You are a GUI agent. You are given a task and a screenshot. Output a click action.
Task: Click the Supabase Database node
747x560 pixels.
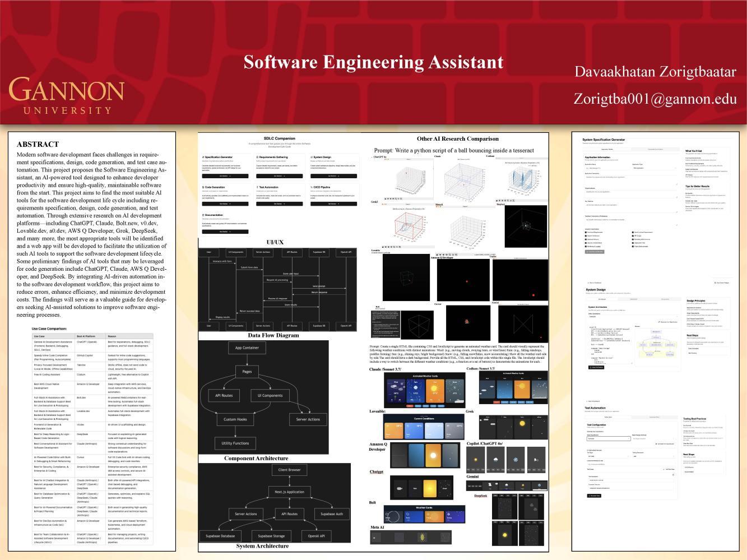pyautogui.click(x=220, y=536)
